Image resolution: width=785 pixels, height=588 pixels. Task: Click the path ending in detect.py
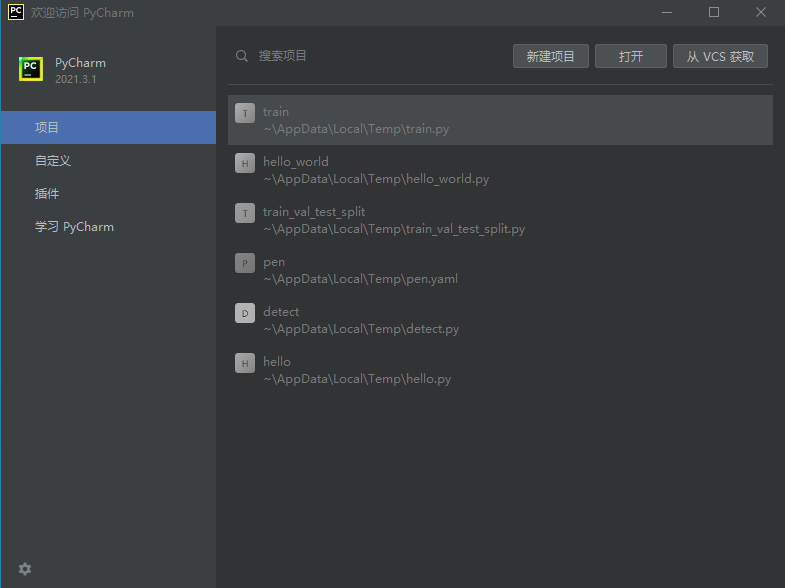coord(361,329)
